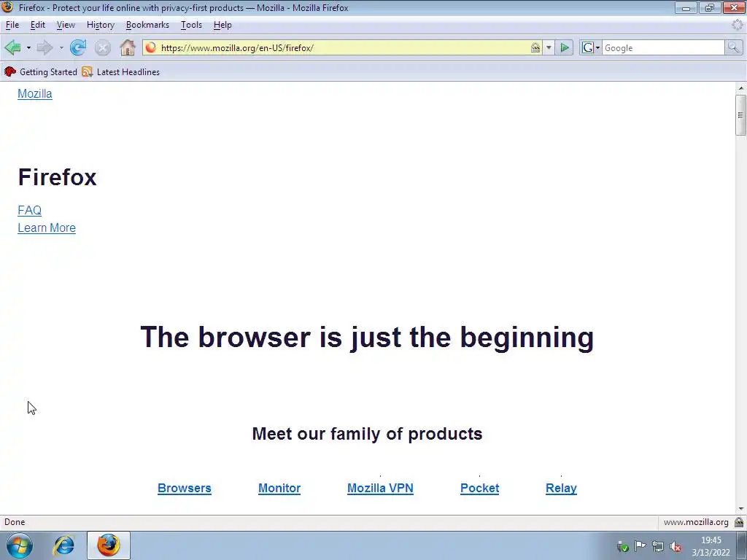The image size is (747, 560).
Task: Restore down the Firefox window
Action: click(x=710, y=7)
